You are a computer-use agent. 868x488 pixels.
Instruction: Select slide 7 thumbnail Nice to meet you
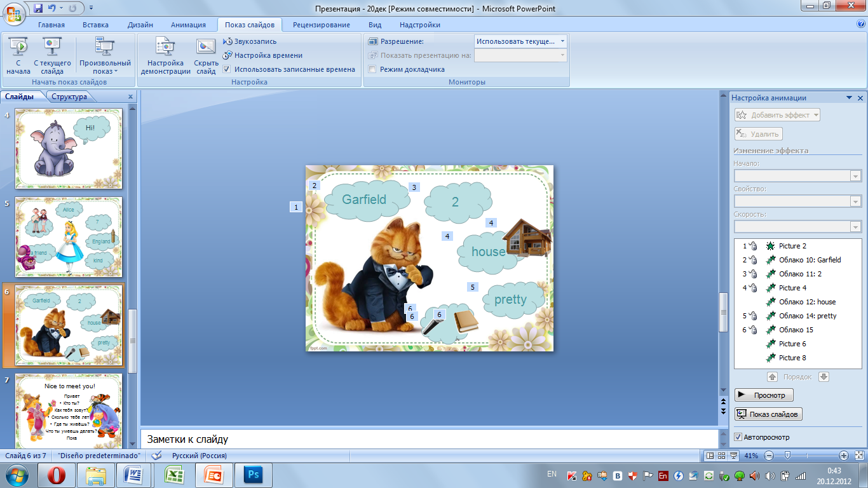(69, 411)
